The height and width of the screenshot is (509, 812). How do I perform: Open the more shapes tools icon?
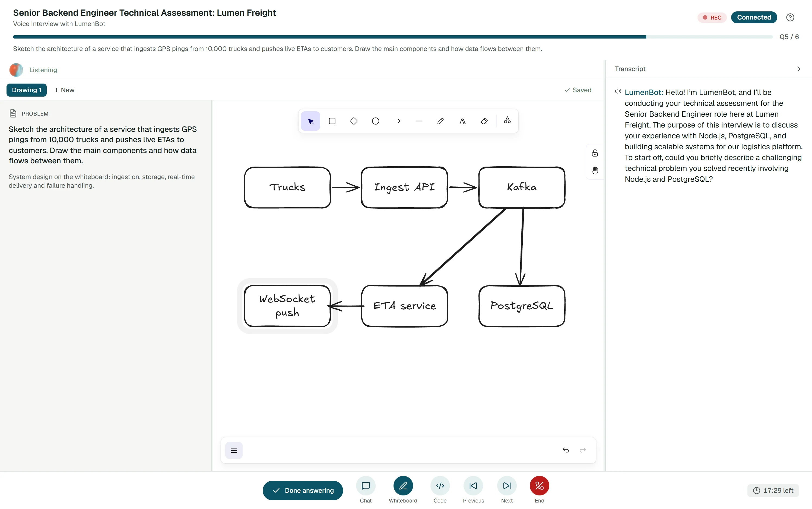click(x=507, y=120)
